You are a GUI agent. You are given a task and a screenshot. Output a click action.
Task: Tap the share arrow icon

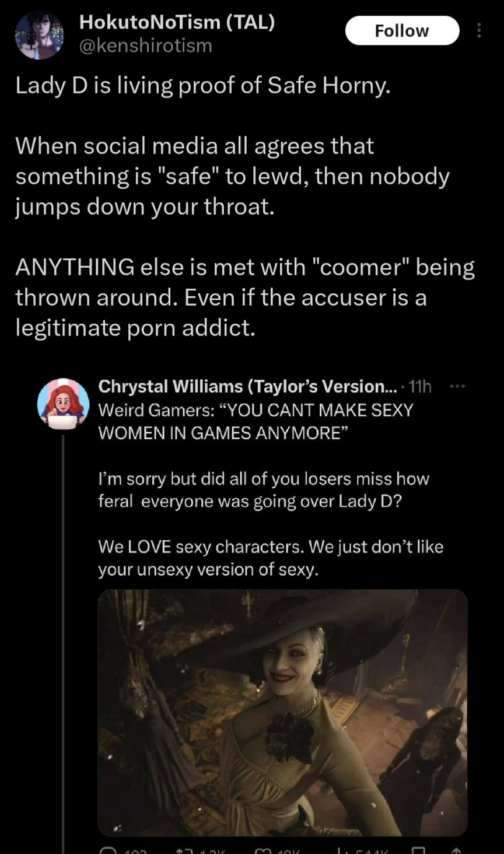click(x=457, y=850)
